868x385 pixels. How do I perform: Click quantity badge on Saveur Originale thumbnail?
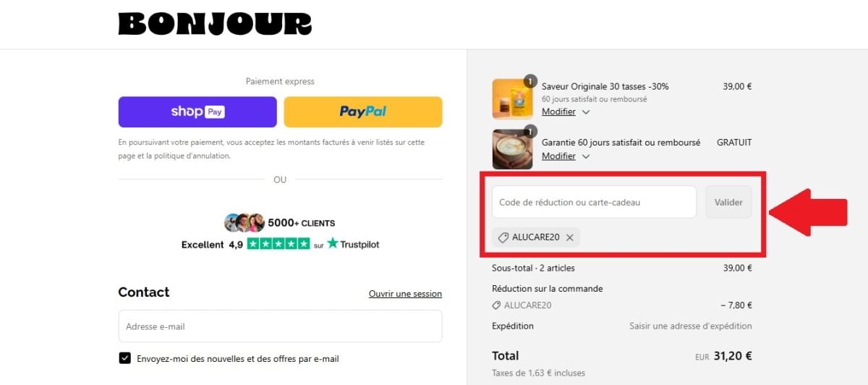point(530,82)
